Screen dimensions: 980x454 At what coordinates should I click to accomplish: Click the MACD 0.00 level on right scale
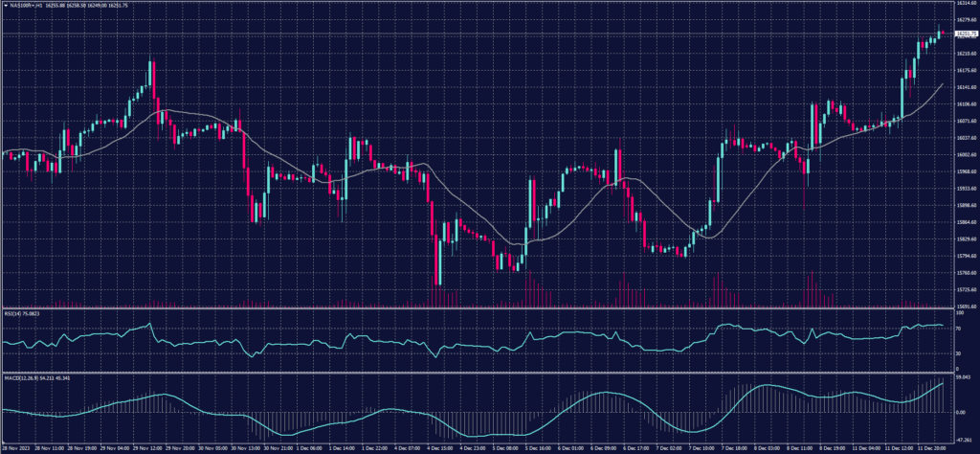pyautogui.click(x=961, y=413)
